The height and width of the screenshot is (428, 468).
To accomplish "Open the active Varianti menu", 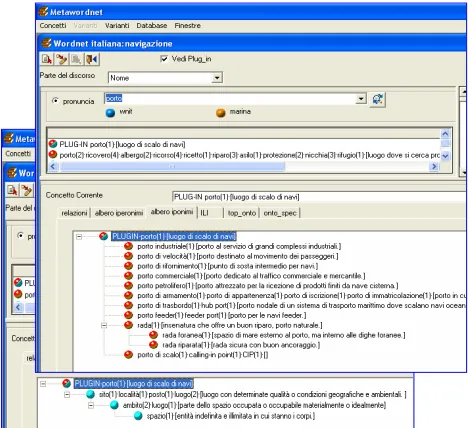I will [117, 26].
